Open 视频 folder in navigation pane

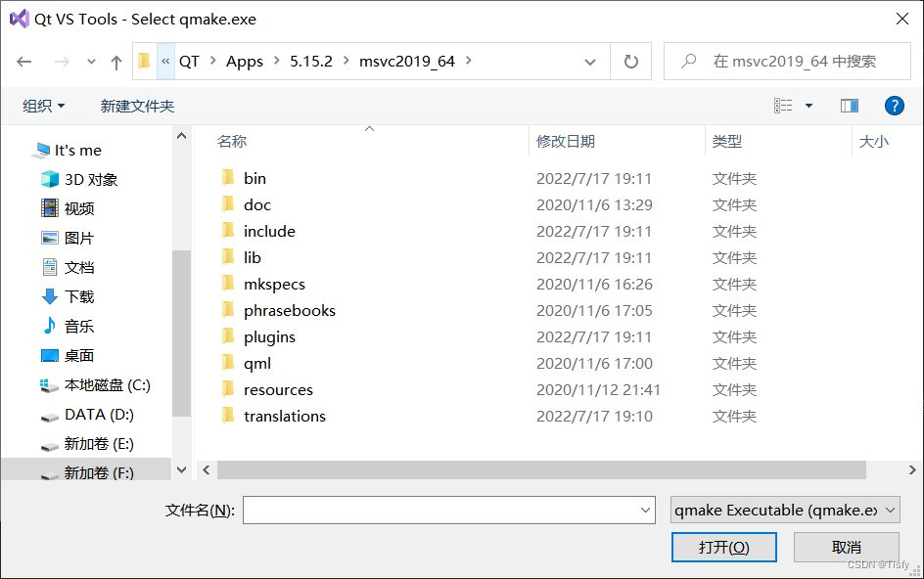(69, 208)
